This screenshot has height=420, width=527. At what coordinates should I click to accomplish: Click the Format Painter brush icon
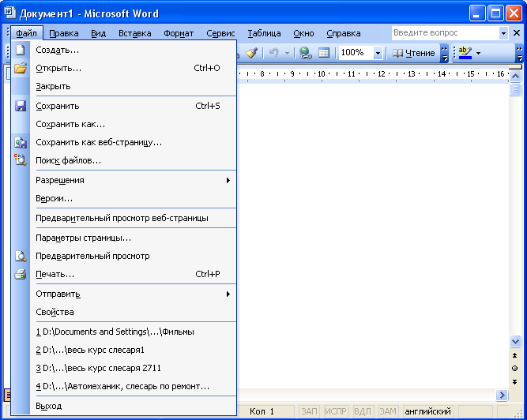pos(251,53)
